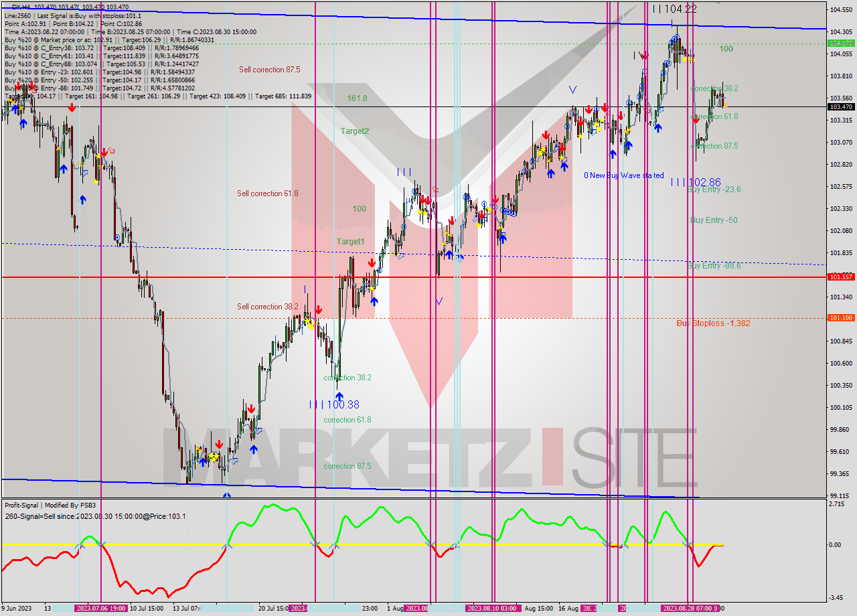The image size is (857, 616).
Task: Select the -3.45 indicator scale value
Action: tap(837, 597)
